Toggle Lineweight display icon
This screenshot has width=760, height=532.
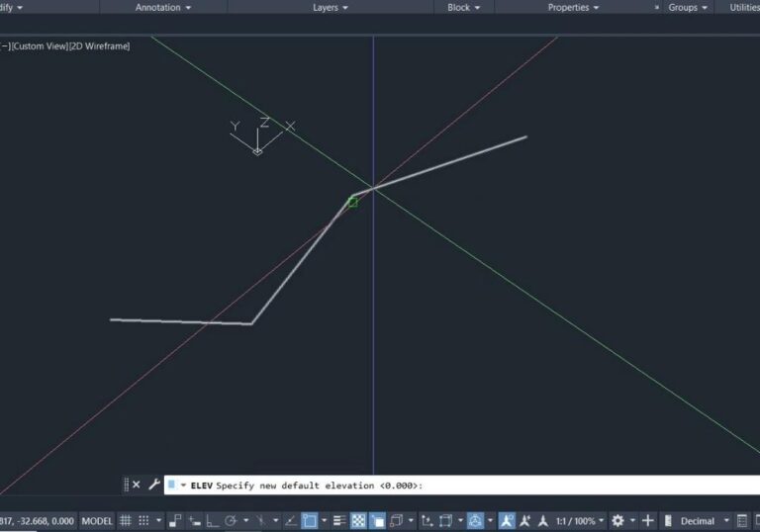point(339,521)
